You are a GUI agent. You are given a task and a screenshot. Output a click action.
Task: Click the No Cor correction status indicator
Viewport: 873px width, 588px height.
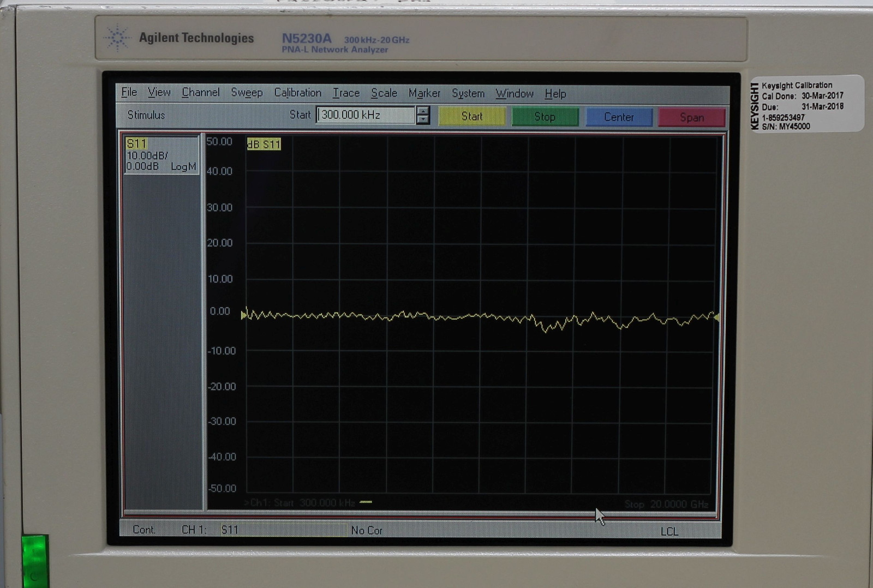coord(367,530)
